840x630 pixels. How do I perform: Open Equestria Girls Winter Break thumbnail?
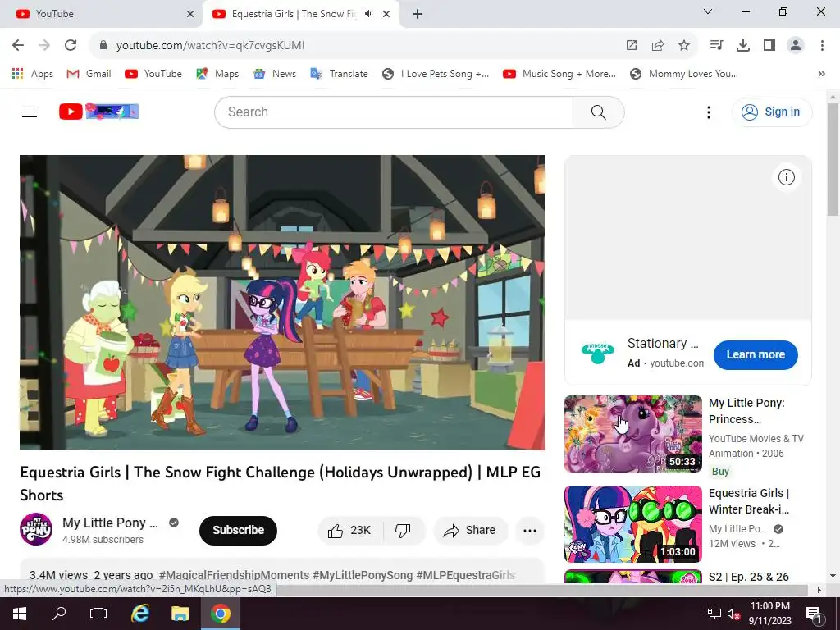point(632,524)
